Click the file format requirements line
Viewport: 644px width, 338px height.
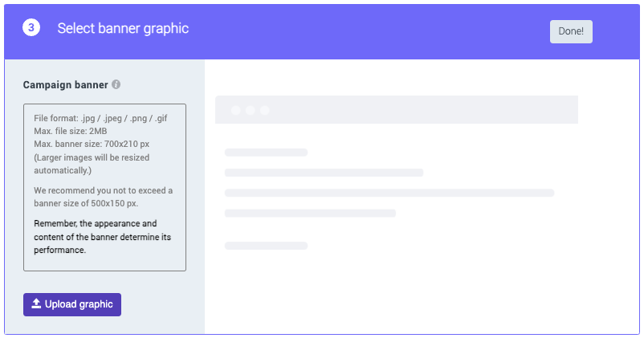[x=100, y=118]
